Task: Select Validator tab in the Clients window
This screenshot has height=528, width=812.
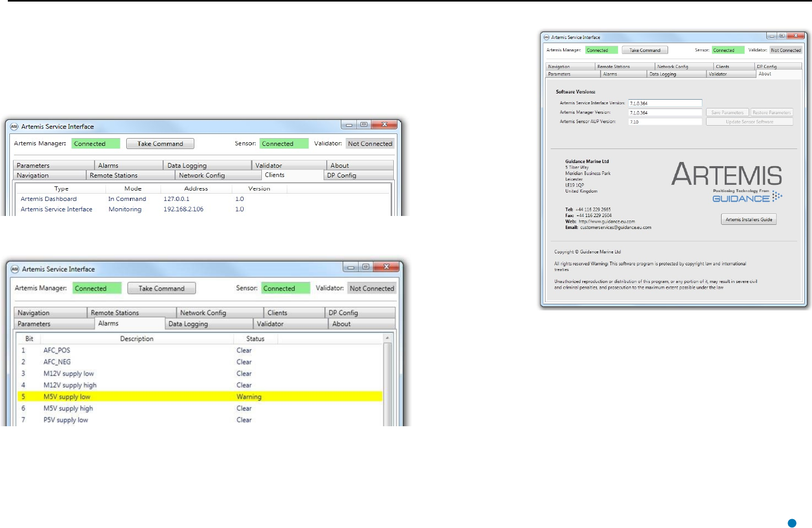Action: [289, 165]
